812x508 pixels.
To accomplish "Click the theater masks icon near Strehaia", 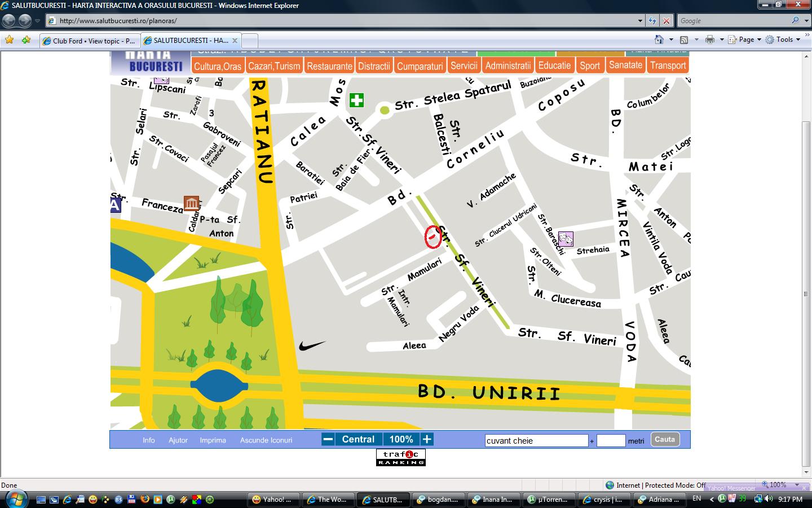I will coord(566,239).
